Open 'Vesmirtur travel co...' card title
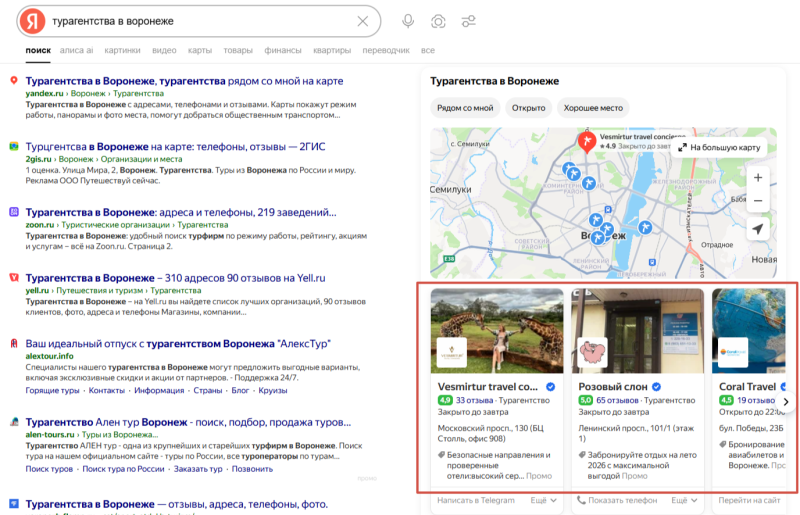800x515 pixels. tap(488, 387)
